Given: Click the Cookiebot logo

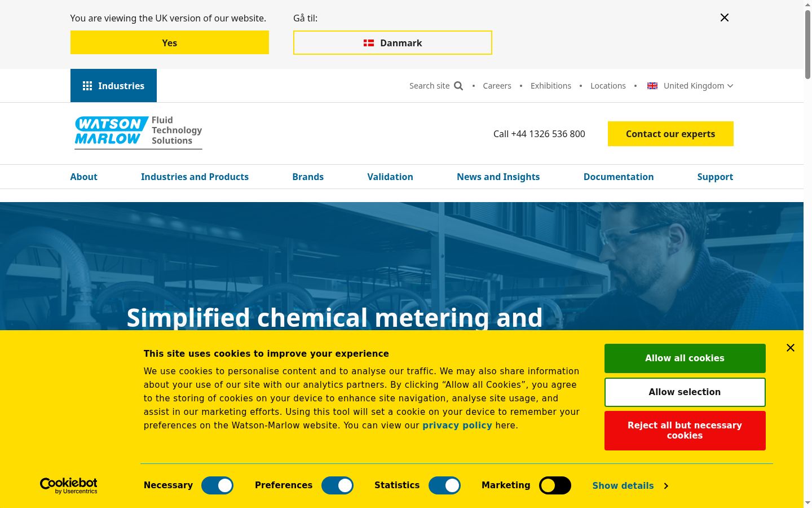Looking at the screenshot, I should click(68, 485).
